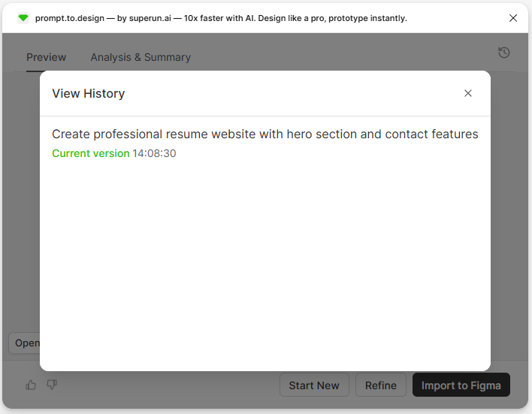Select the resume website history entry
Image resolution: width=532 pixels, height=414 pixels.
[264, 134]
